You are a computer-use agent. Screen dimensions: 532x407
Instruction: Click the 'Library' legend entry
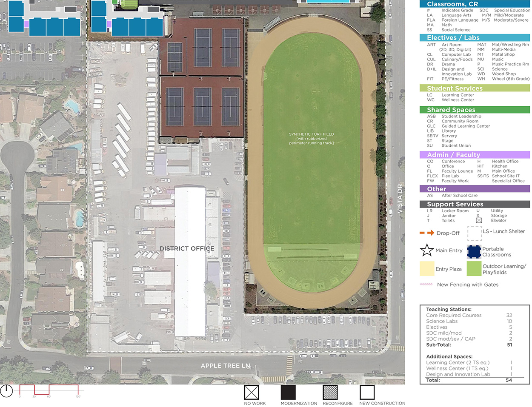(x=449, y=131)
